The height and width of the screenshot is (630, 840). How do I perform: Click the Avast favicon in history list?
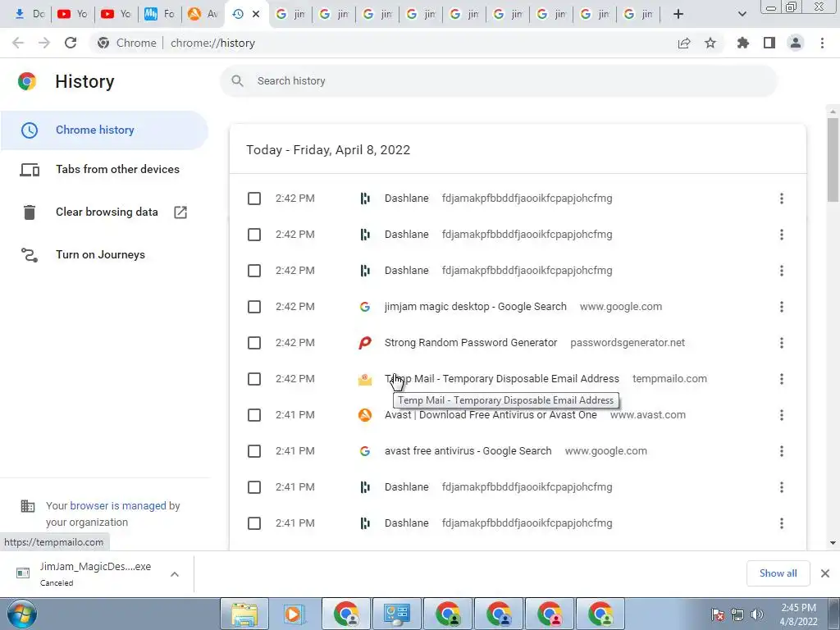[365, 415]
